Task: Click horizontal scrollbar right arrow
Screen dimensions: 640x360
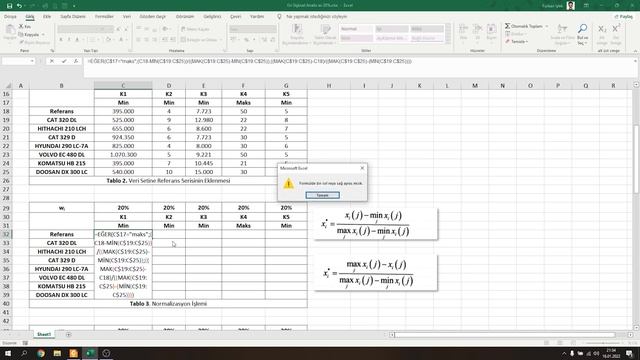Action: click(x=631, y=335)
